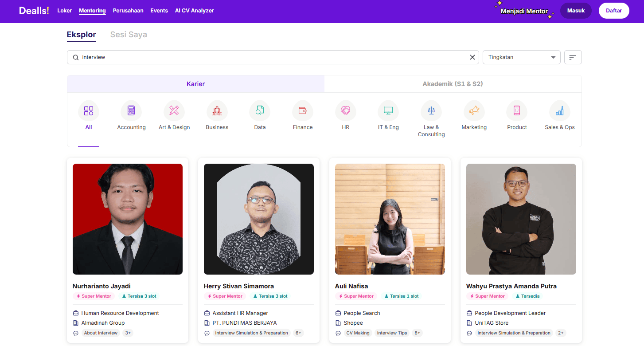Select the Product category icon
644x346 pixels.
[517, 111]
